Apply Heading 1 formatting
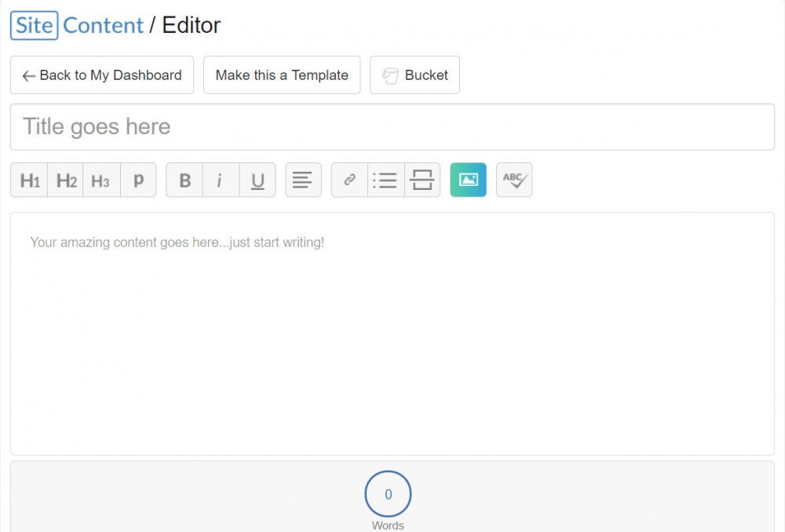 coord(29,180)
